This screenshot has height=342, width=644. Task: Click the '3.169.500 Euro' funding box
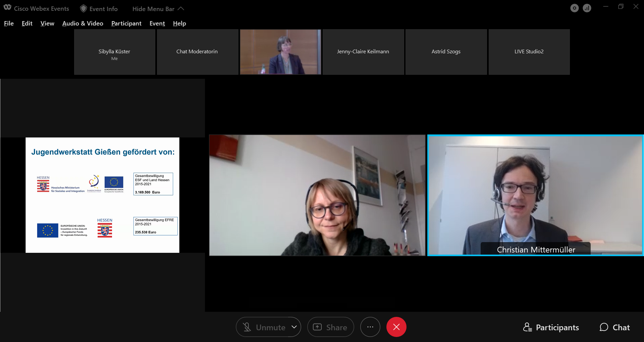153,184
